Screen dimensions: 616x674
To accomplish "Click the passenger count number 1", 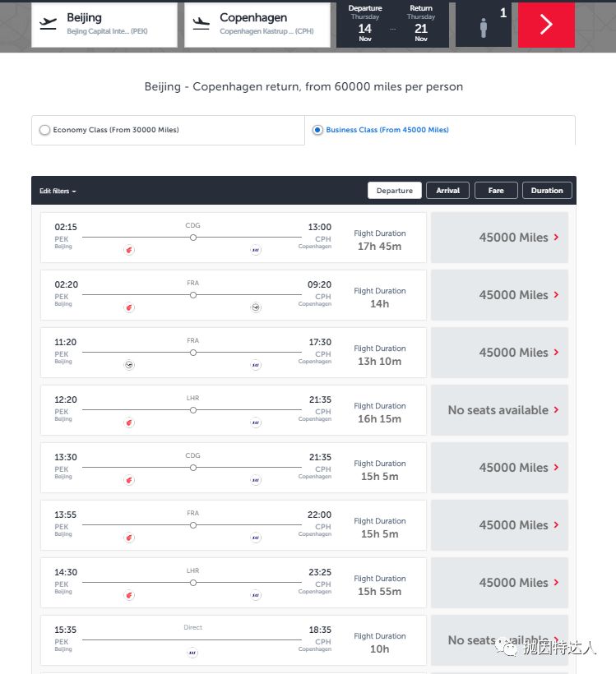I will point(503,13).
